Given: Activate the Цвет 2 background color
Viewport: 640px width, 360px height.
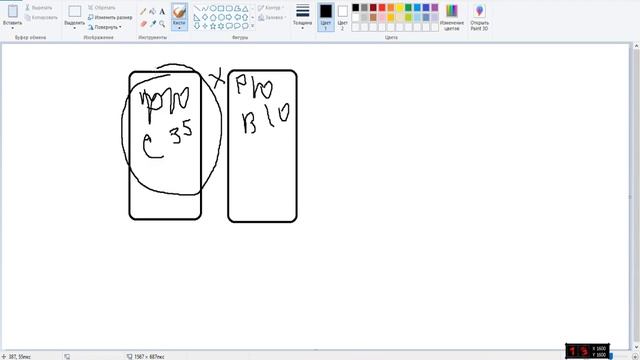Looking at the screenshot, I should tap(343, 17).
